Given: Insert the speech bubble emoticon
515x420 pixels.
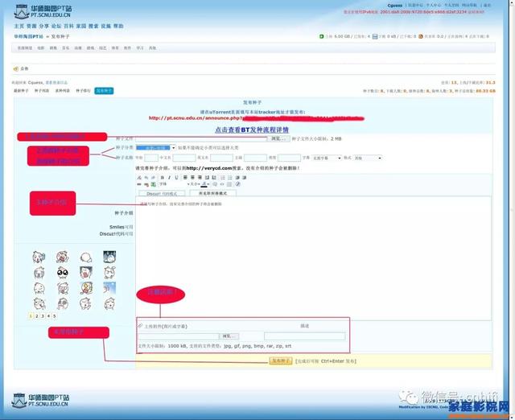Looking at the screenshot, I should tap(86, 257).
